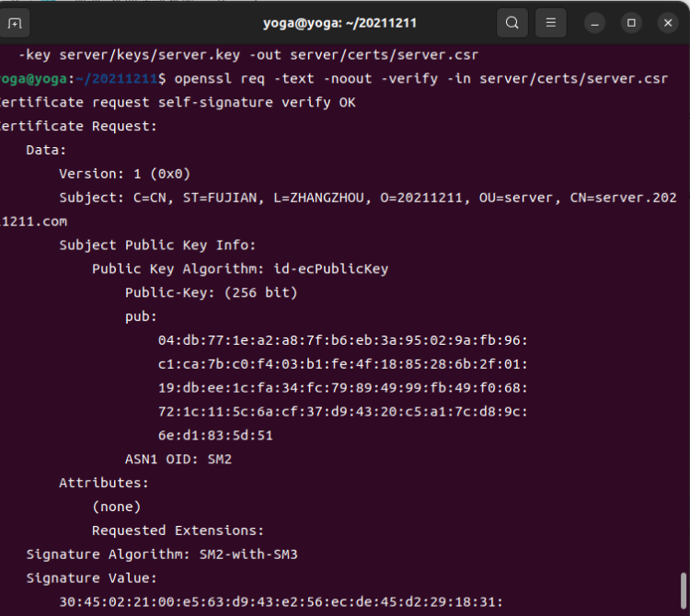This screenshot has height=616, width=690.
Task: Click the Signature Value hex row 30:45:02
Action: (282, 602)
